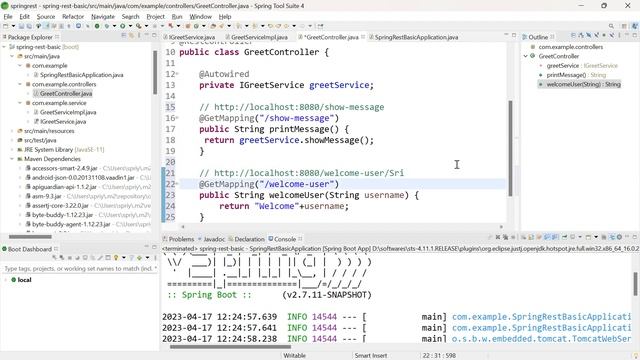This screenshot has width=640, height=360.
Task: Click the Search magnifier icon at top right
Action: 611,26
